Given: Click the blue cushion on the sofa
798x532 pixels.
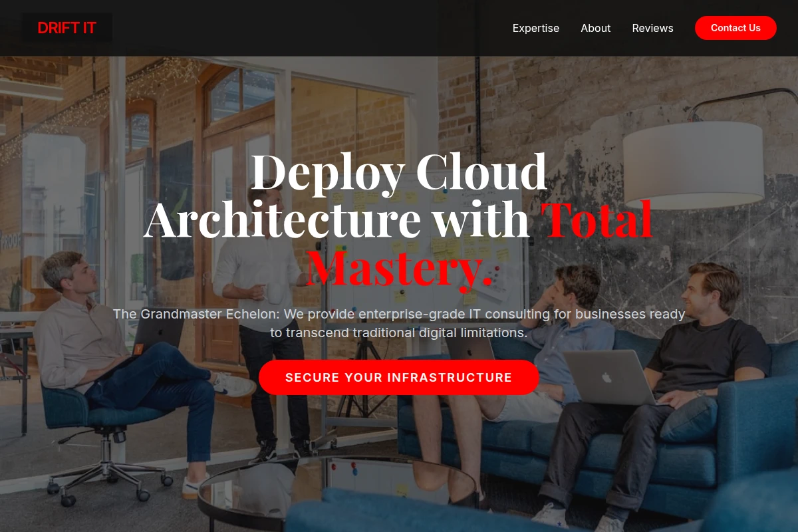Looking at the screenshot, I should [x=687, y=419].
